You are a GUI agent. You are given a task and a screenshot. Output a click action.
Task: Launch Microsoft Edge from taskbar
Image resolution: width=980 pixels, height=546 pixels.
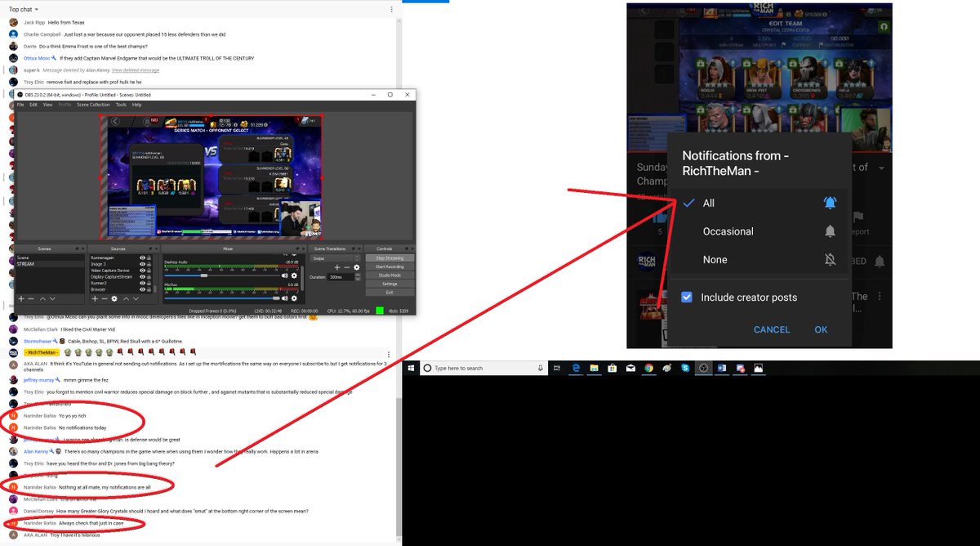tap(576, 369)
